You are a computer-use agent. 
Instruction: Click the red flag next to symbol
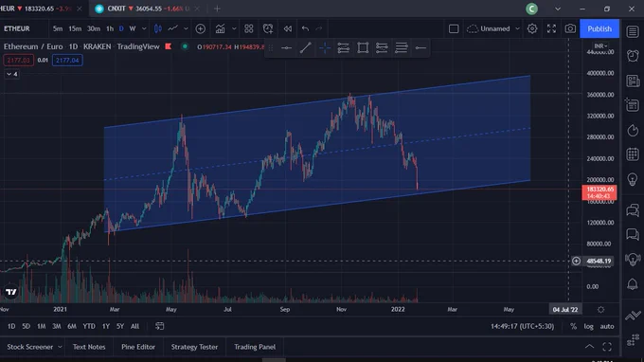pyautogui.click(x=169, y=46)
